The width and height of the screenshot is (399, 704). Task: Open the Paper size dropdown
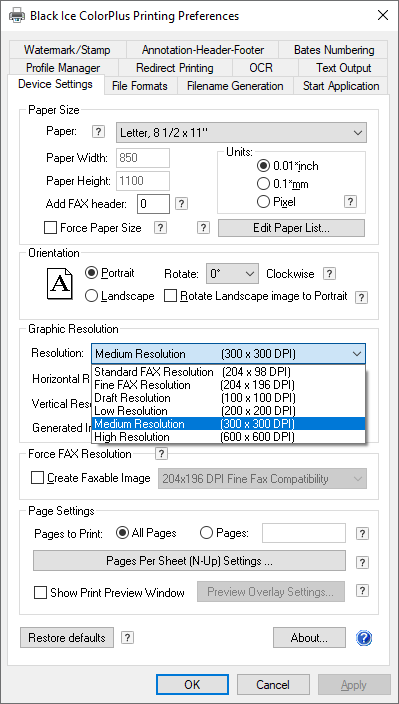pyautogui.click(x=241, y=132)
